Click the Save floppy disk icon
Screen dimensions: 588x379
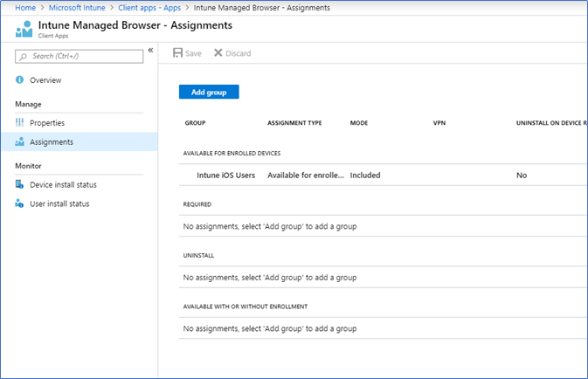(x=177, y=53)
